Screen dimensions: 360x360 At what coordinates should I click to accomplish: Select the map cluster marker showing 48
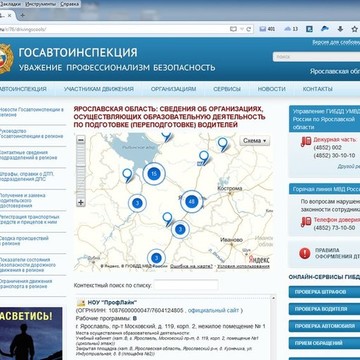pyautogui.click(x=191, y=201)
